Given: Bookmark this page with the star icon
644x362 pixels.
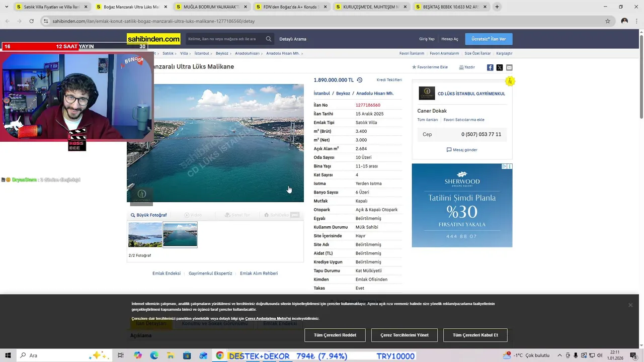Looking at the screenshot, I should tap(608, 21).
